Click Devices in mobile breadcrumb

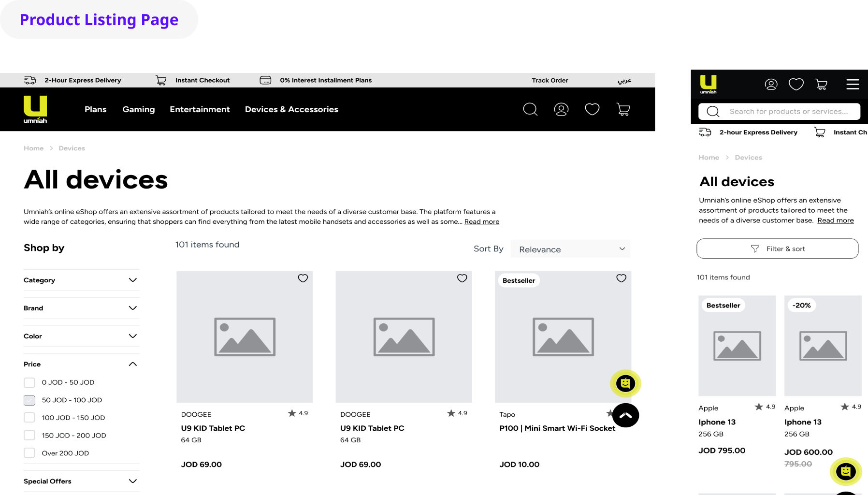pos(749,158)
